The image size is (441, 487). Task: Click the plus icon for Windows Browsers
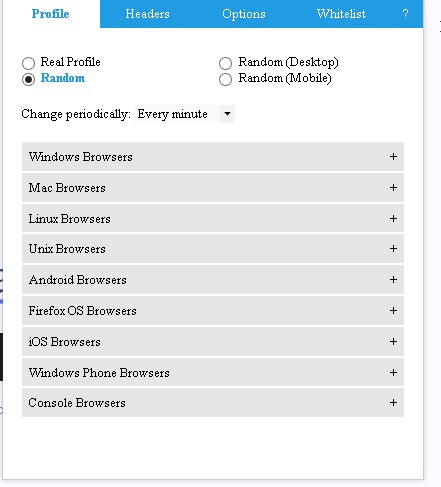point(393,157)
